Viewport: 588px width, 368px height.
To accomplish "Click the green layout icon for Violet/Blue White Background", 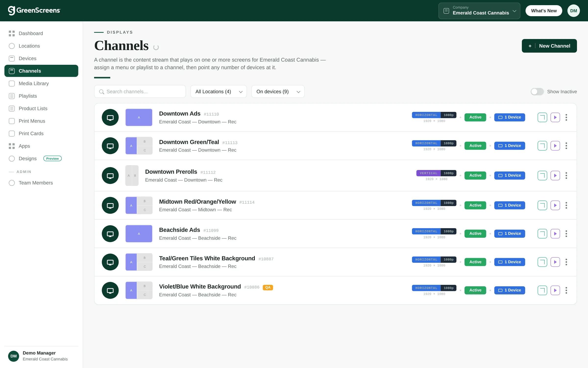I will [542, 290].
